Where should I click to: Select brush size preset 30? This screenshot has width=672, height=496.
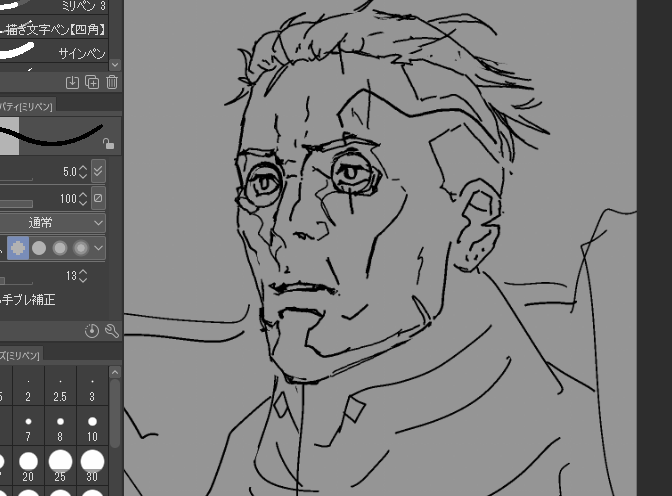tap(92, 466)
